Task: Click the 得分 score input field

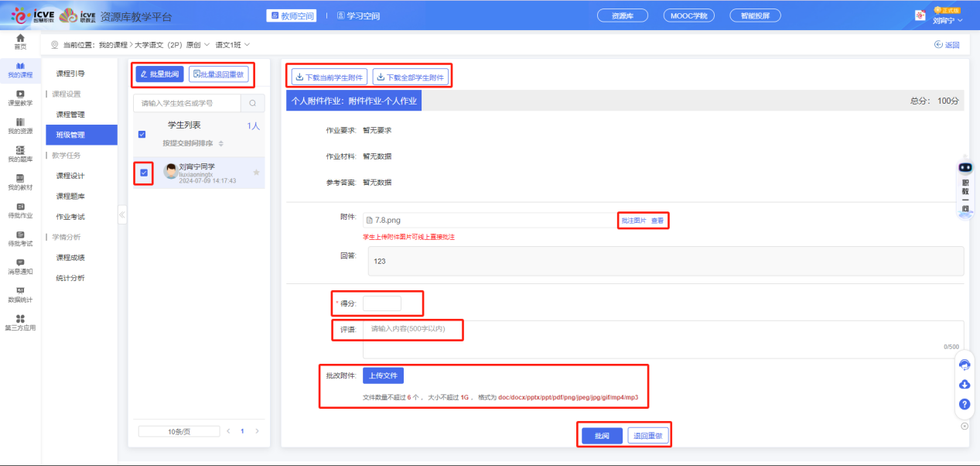Action: pyautogui.click(x=382, y=303)
